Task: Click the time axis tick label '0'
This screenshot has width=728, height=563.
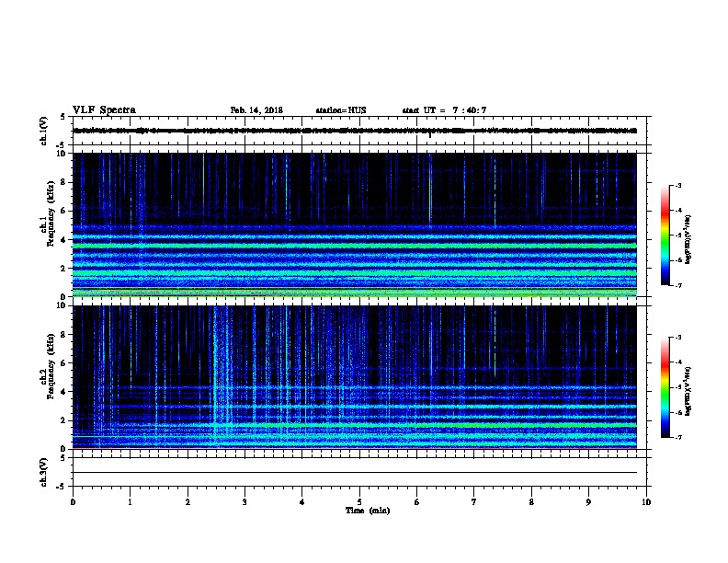Action: click(73, 501)
